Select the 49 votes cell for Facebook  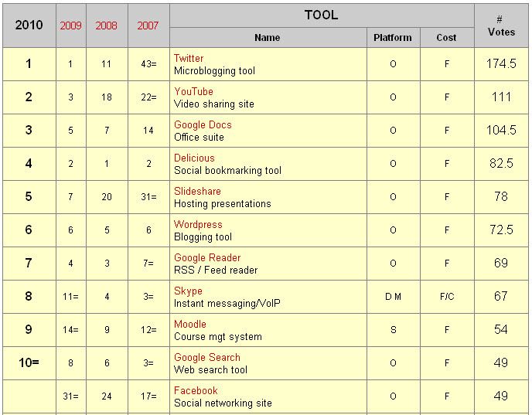501,396
